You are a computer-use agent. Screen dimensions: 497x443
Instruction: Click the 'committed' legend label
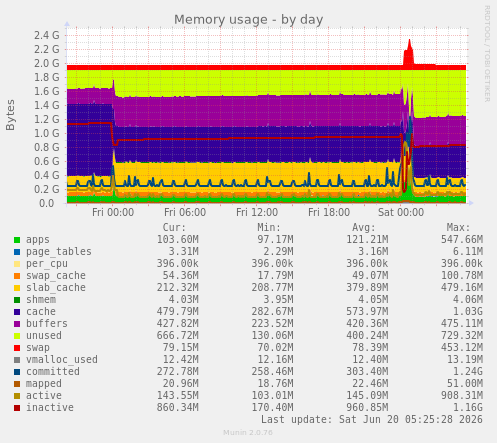[x=53, y=372]
